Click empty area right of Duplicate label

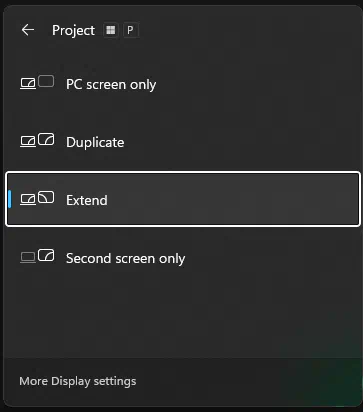(x=242, y=142)
